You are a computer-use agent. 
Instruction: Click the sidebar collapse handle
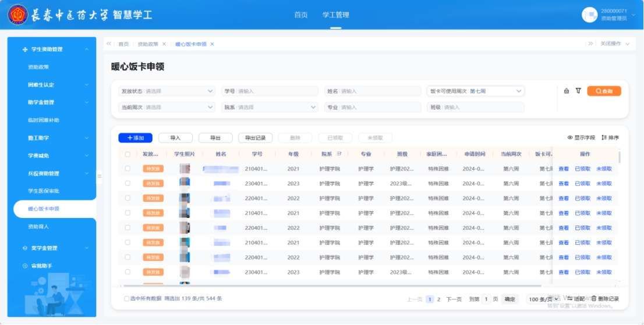click(99, 176)
